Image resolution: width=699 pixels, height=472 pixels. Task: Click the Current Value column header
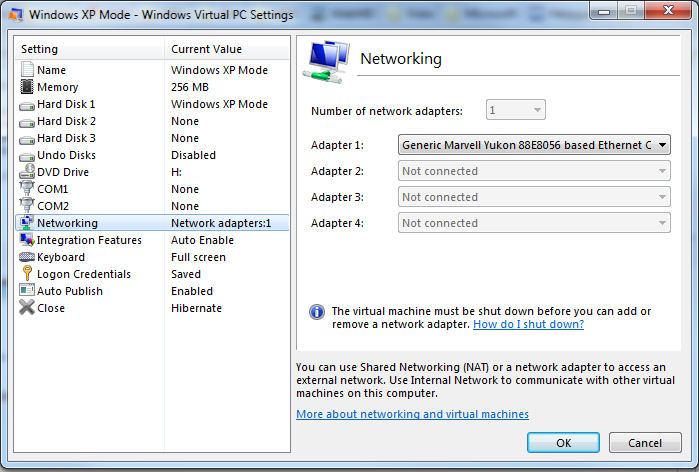227,49
